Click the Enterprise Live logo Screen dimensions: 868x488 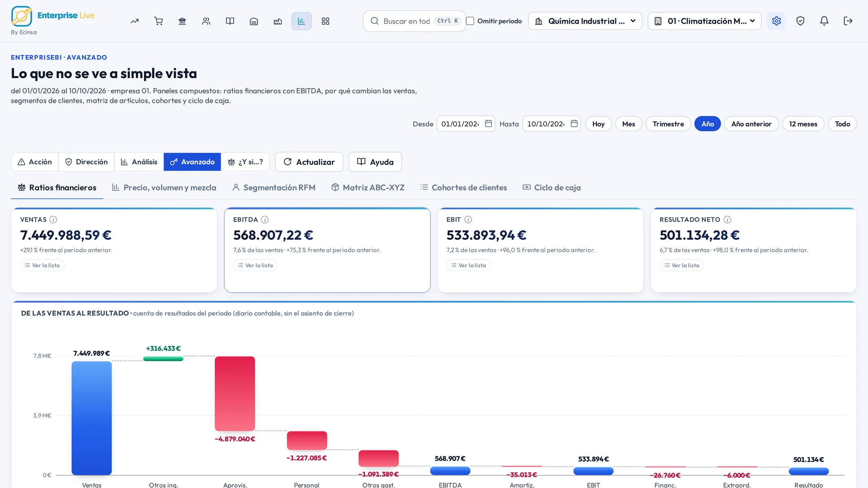tap(52, 16)
